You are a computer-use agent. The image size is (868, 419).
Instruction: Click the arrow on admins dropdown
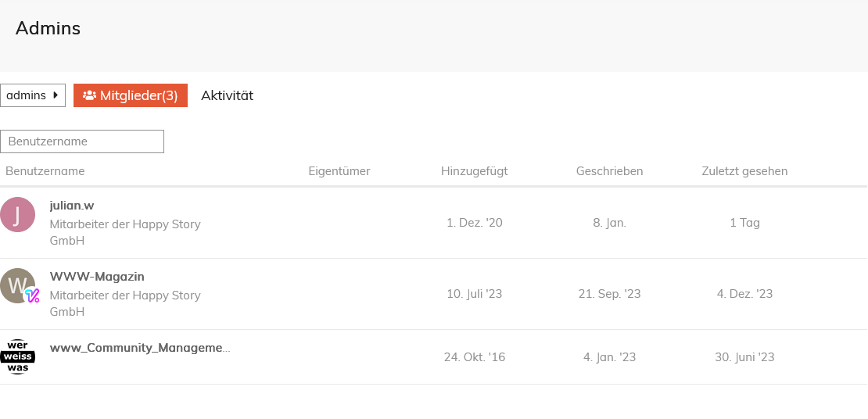point(56,95)
